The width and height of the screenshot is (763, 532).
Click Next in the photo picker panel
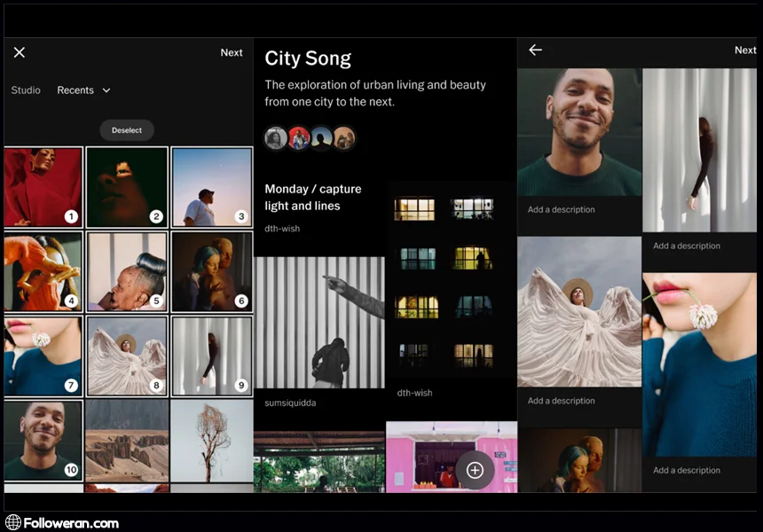click(x=232, y=53)
